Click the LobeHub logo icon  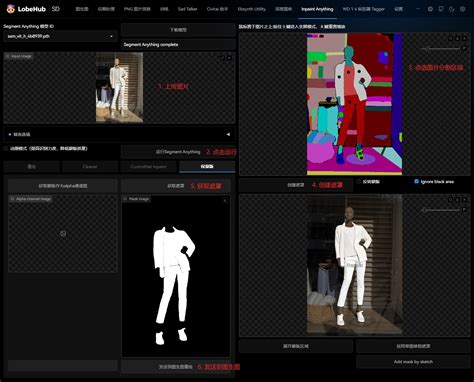pyautogui.click(x=11, y=9)
